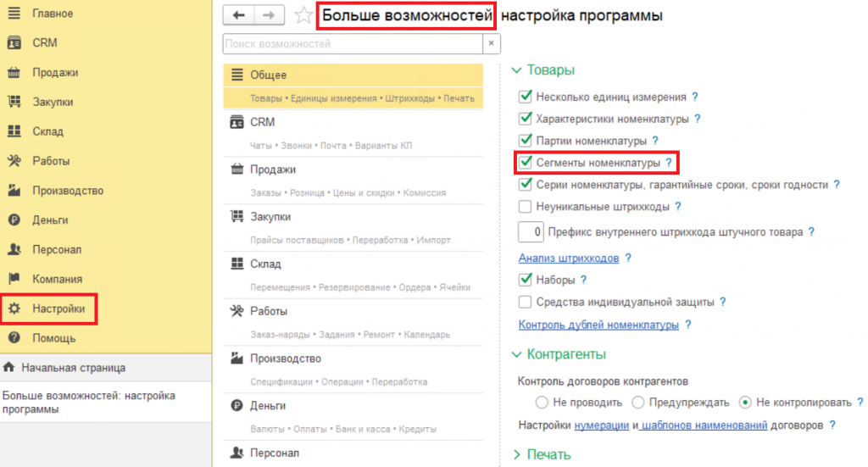This screenshot has width=868, height=467.
Task: Click the Производство factory icon in the left sidebar
Action: (14, 191)
